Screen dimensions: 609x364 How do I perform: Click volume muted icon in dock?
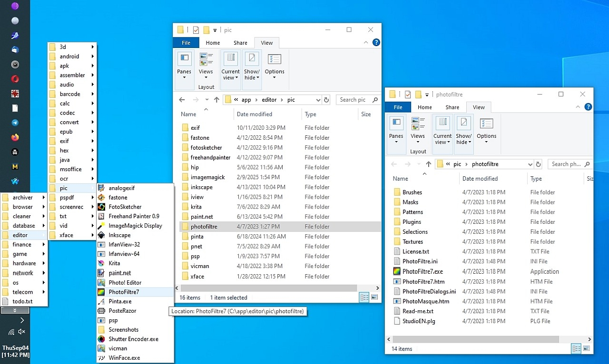click(x=21, y=332)
